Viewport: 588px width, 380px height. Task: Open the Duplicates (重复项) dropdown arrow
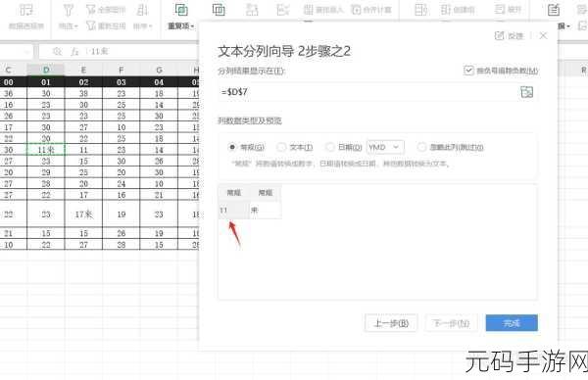tap(192, 26)
